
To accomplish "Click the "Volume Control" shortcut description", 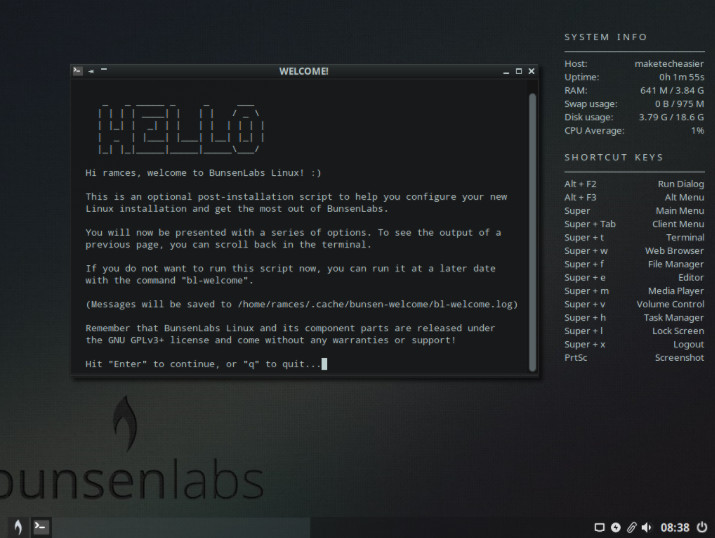I will pyautogui.click(x=670, y=304).
